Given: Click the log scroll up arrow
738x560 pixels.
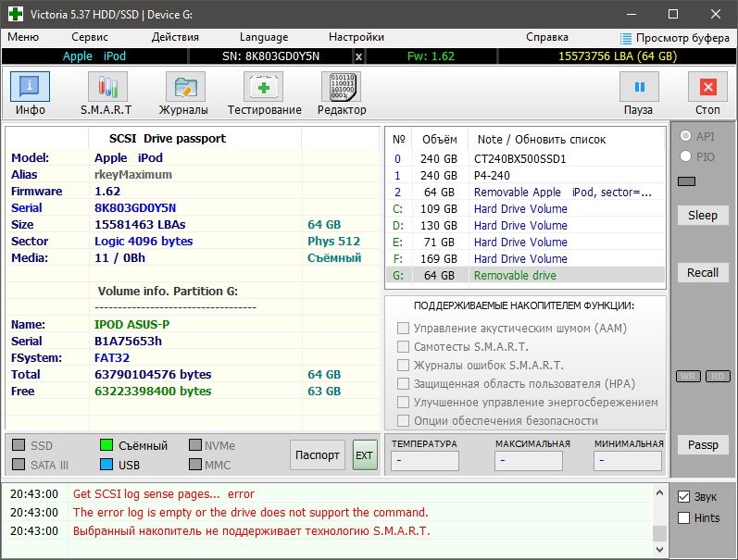Looking at the screenshot, I should pyautogui.click(x=659, y=492).
